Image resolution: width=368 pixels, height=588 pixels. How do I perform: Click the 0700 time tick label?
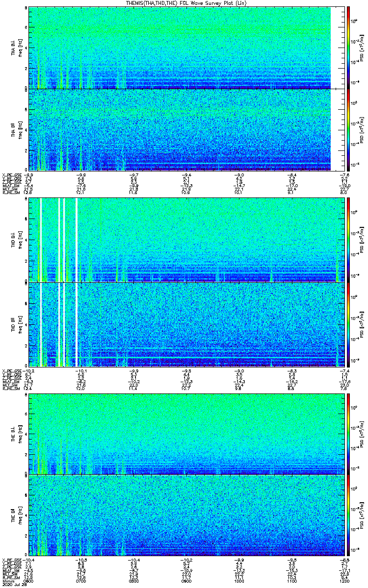tap(81, 581)
